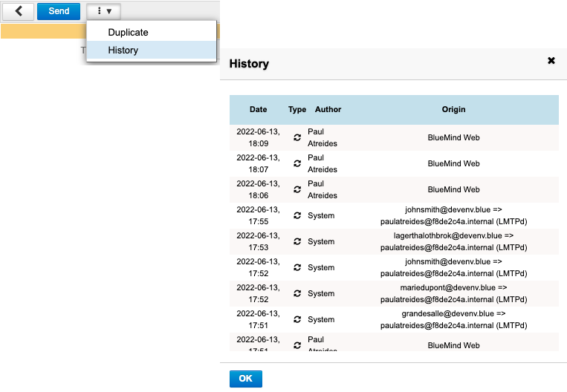Click the update icon for 17:53 entry
The image size is (567, 392).
click(x=297, y=242)
